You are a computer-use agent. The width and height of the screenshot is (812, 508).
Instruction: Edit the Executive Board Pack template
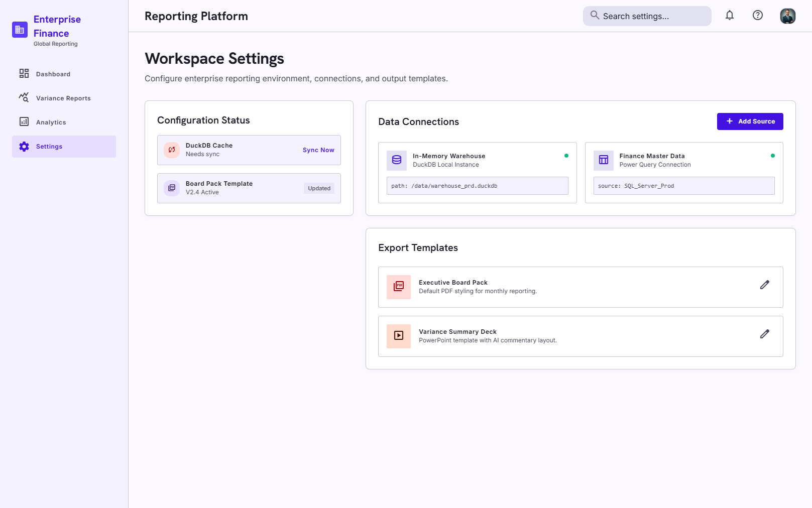coord(765,285)
